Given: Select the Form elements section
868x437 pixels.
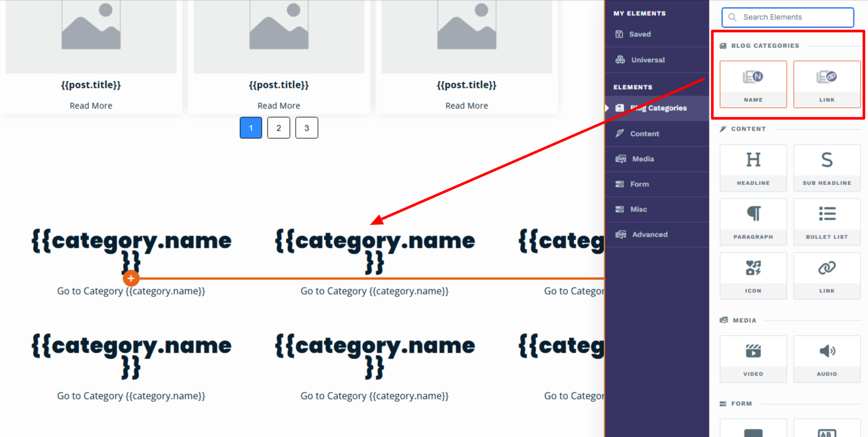Looking at the screenshot, I should tap(657, 184).
